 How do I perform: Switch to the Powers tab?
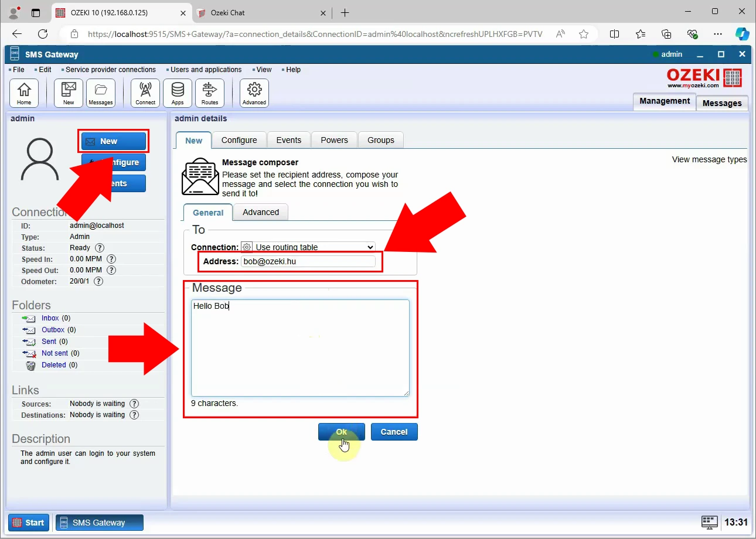point(335,140)
